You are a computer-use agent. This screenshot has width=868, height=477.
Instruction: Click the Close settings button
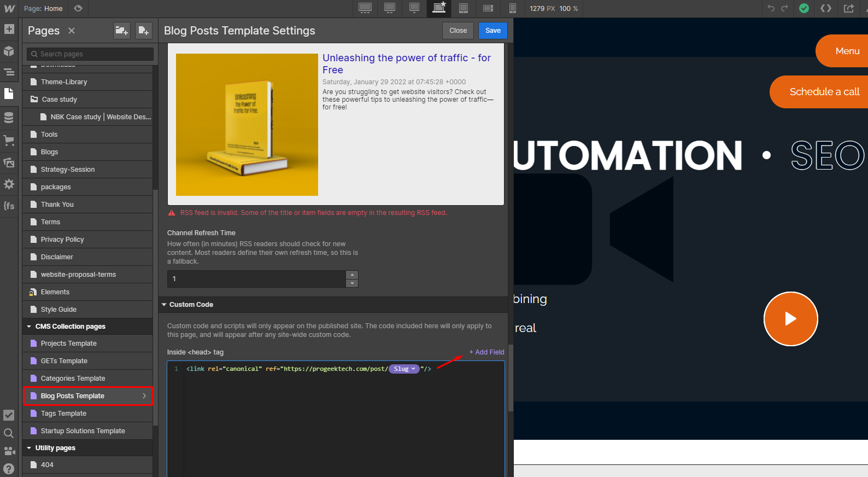(458, 31)
